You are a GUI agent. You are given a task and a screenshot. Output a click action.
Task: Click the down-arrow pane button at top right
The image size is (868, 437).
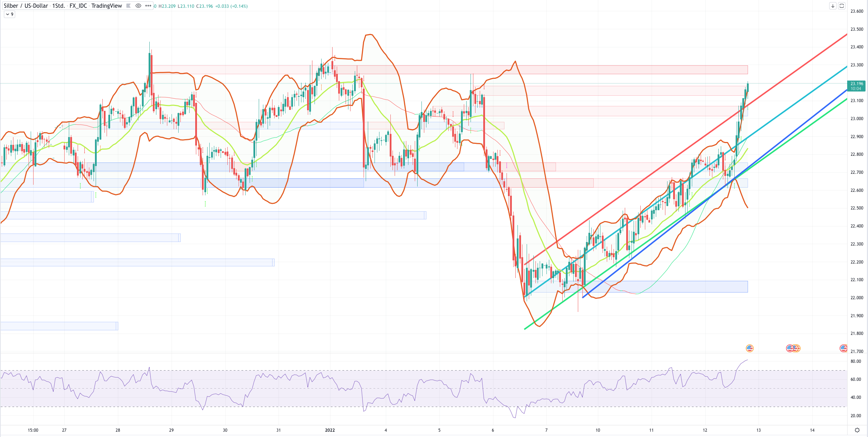tap(833, 6)
